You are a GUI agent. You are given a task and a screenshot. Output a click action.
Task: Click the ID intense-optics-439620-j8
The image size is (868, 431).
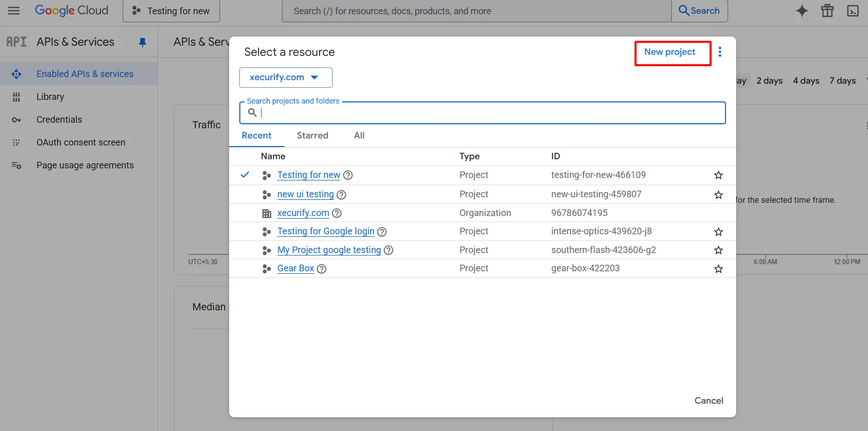pos(601,231)
